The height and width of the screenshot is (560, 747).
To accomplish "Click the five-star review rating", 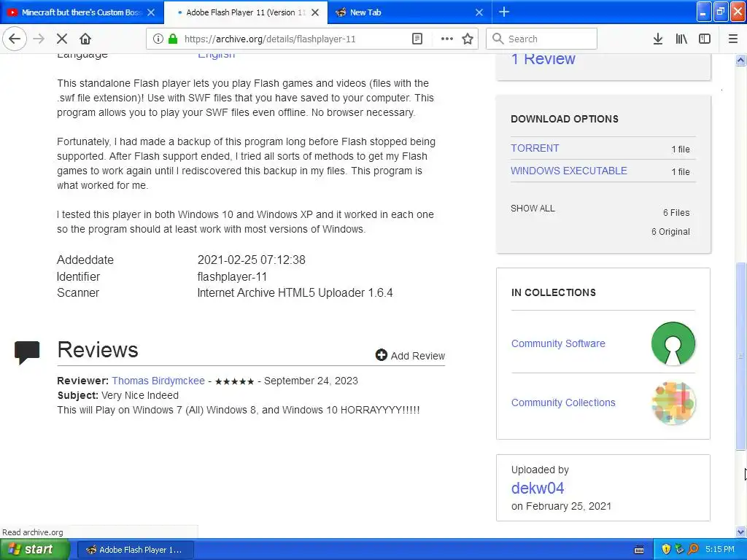I will [234, 381].
